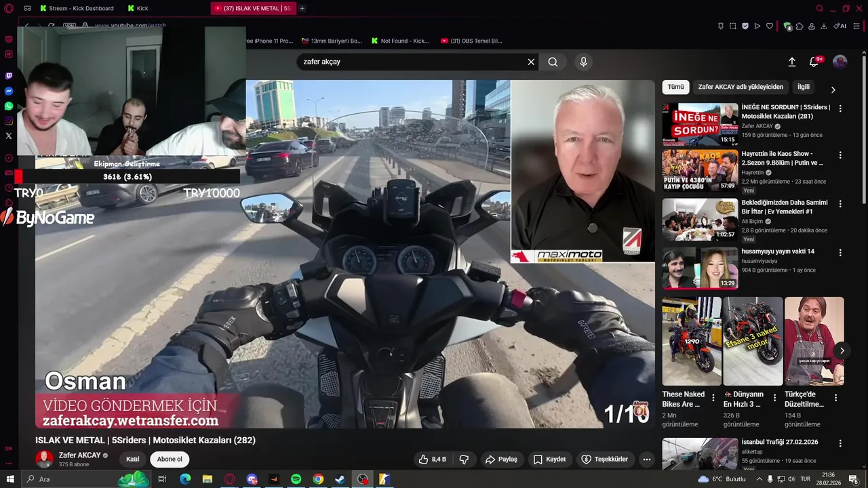This screenshot has height=488, width=868.
Task: Open Opera snapshot capture icon
Action: 732,26
